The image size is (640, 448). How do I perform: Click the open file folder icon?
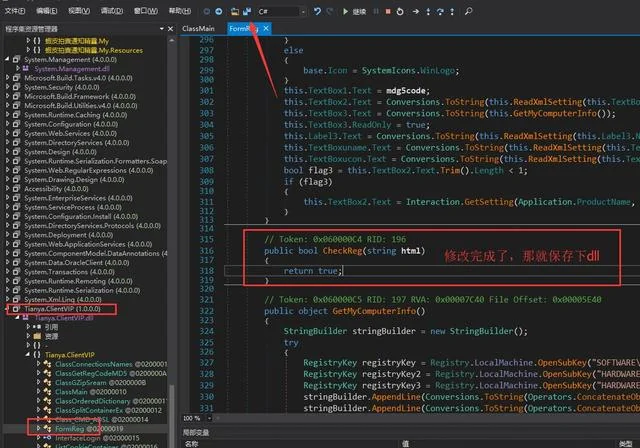tap(235, 11)
